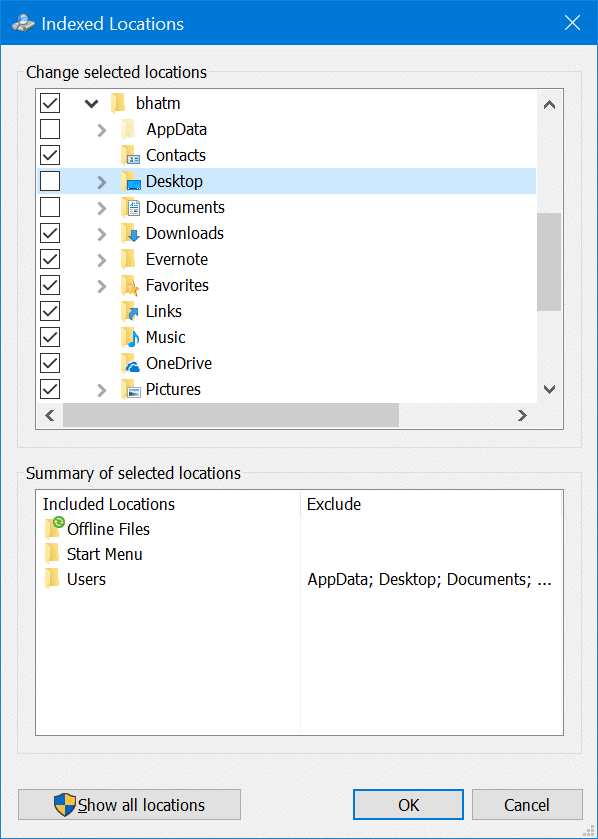The width and height of the screenshot is (598, 839).
Task: Uncheck the OneDrive checkbox
Action: tap(50, 364)
